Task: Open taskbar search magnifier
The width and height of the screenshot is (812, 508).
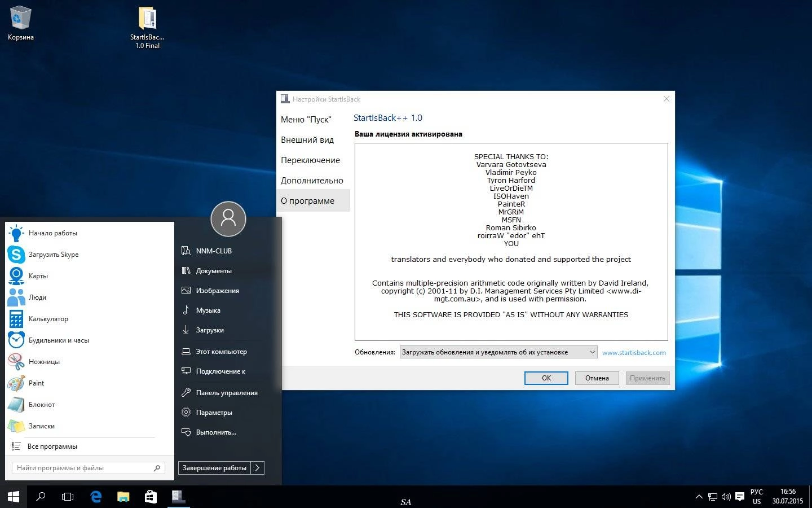Action: pyautogui.click(x=41, y=497)
